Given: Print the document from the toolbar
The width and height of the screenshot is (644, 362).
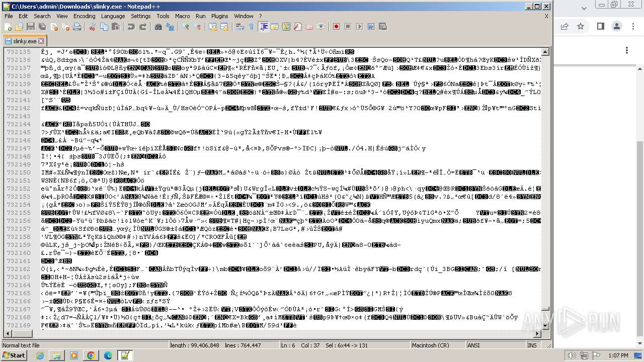Looking at the screenshot, I should [77, 27].
